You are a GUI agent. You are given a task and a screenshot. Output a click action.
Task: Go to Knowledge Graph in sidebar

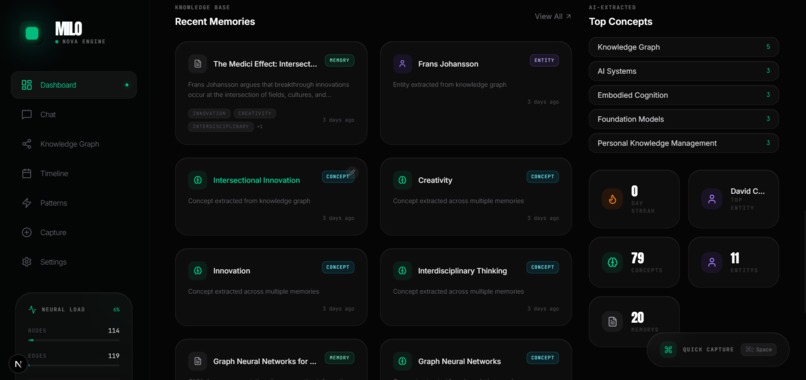pos(74,144)
